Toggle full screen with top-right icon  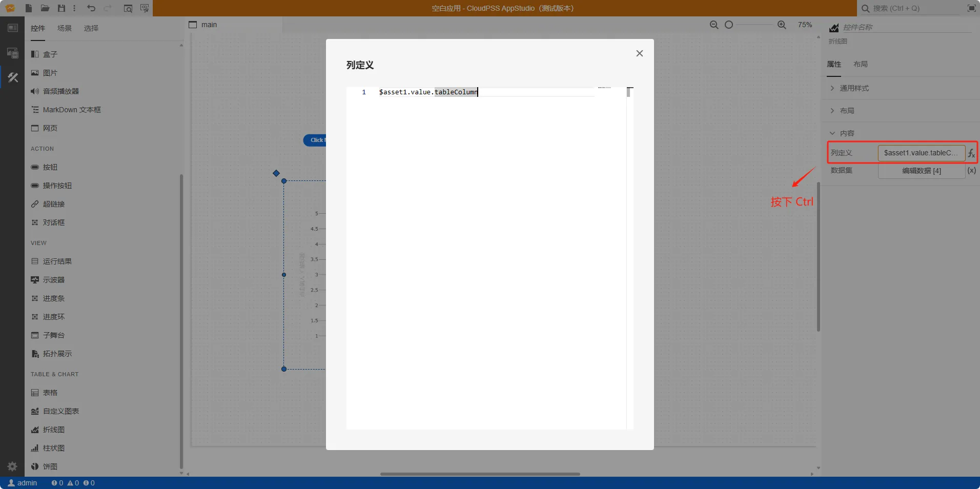[971, 8]
